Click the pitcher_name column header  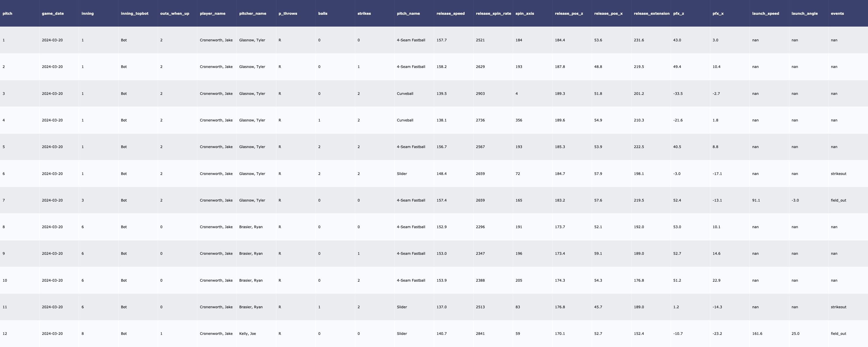[252, 14]
